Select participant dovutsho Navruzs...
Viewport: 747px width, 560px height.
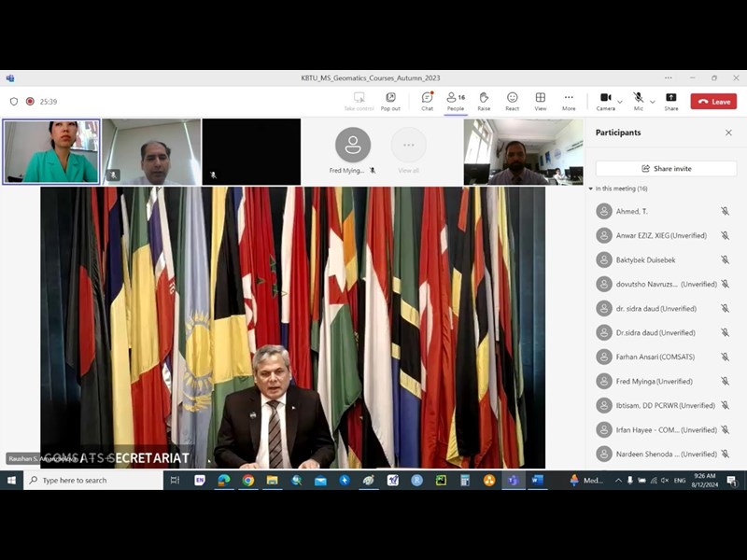pos(663,284)
